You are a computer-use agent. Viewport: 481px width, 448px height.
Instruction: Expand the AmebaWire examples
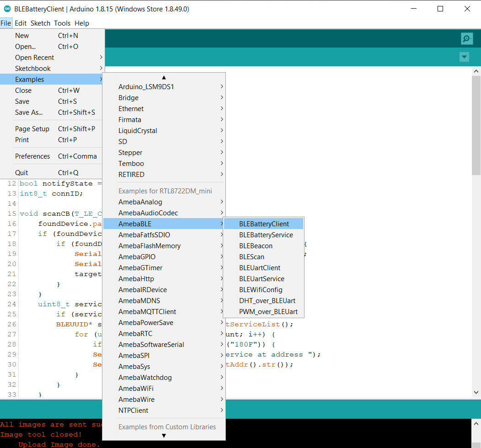tap(164, 400)
